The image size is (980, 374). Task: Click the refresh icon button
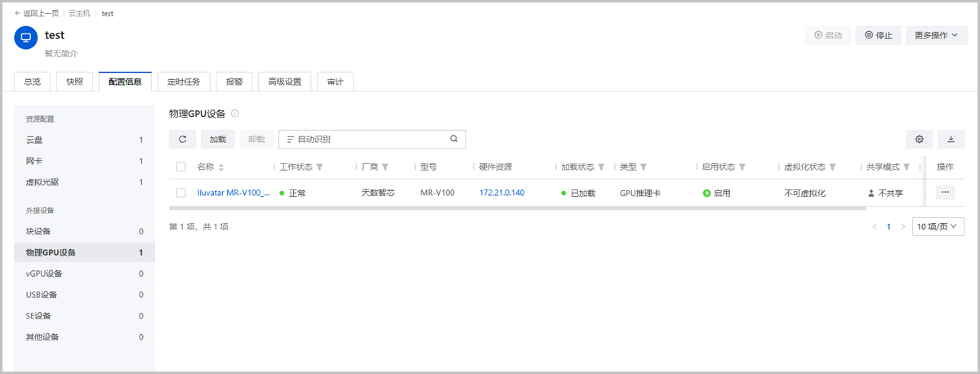182,140
